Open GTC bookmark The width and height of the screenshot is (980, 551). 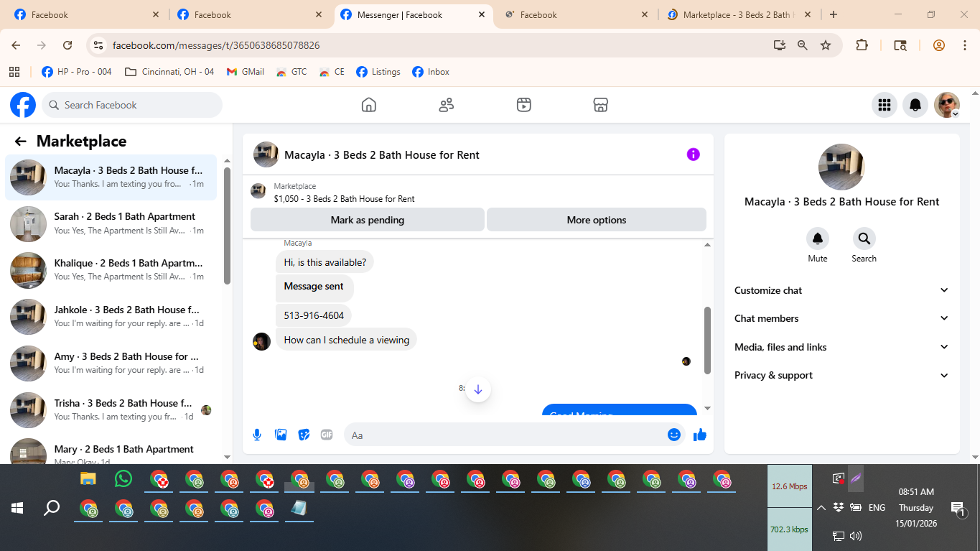coord(291,72)
